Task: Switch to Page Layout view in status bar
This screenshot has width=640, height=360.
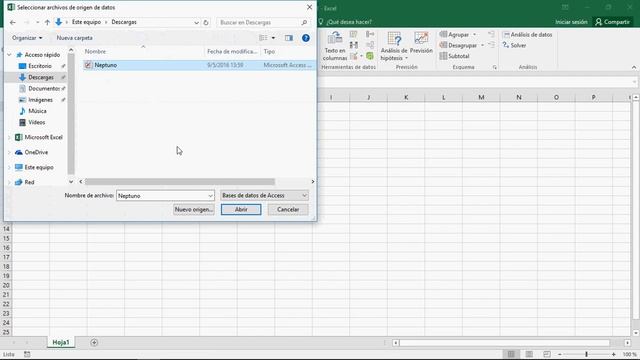Action: tap(529, 354)
